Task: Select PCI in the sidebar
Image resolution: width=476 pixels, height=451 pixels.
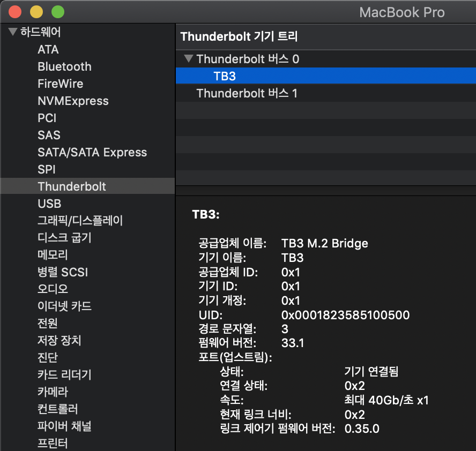Action: 47,118
